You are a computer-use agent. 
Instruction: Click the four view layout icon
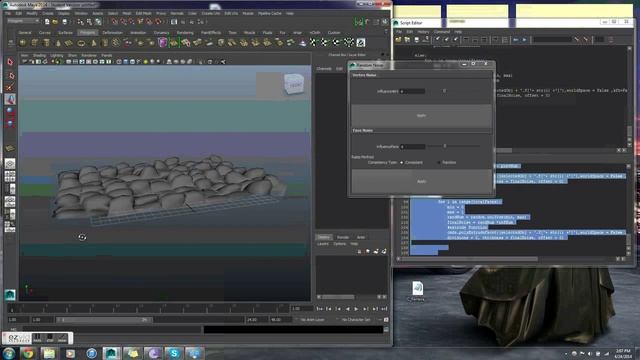tap(10, 176)
